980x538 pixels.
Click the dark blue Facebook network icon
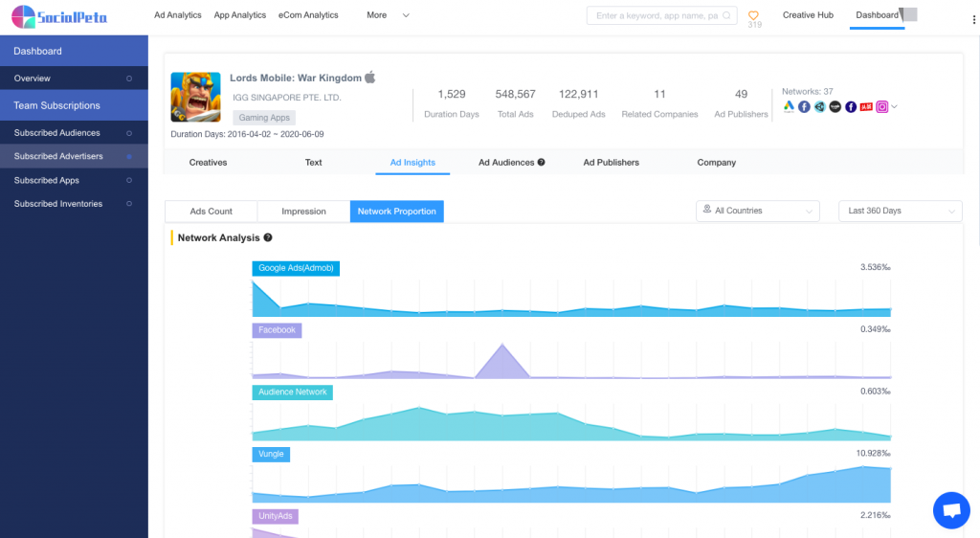pos(851,107)
